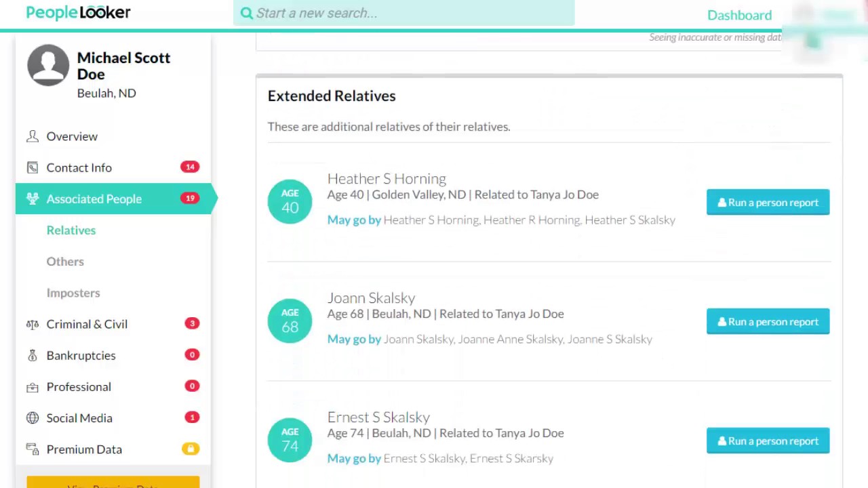Click the Professional briefcase icon
This screenshot has height=488, width=868.
(x=32, y=387)
